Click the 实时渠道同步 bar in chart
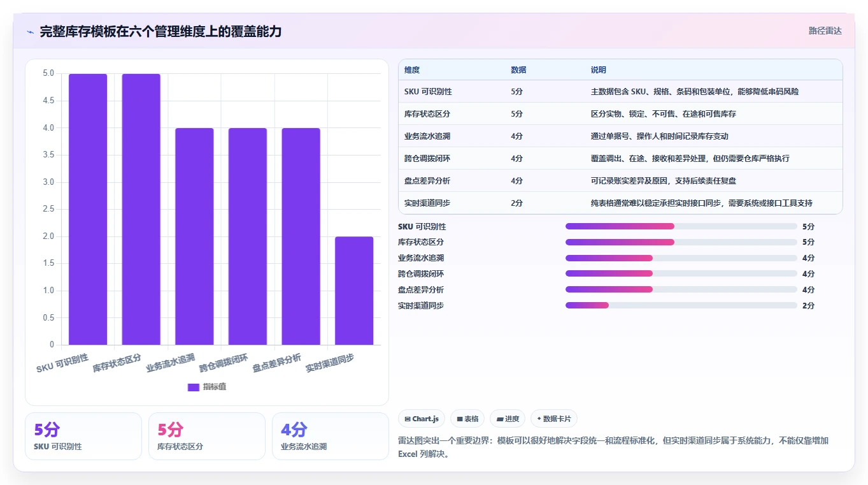The image size is (868, 485). 354,291
